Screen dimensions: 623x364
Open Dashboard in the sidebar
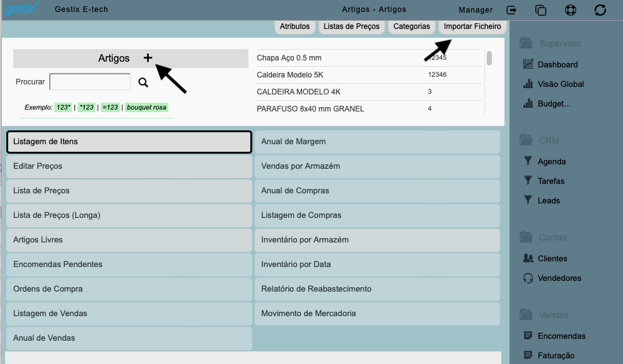550,64
